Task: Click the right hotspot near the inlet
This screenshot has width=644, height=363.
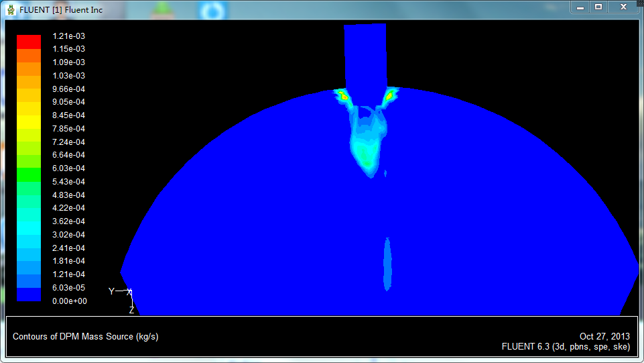Action: pyautogui.click(x=388, y=97)
